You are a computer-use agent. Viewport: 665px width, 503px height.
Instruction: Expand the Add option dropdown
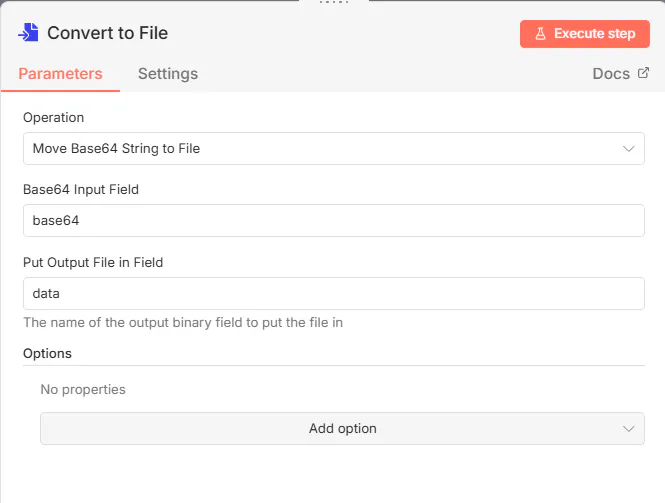342,428
